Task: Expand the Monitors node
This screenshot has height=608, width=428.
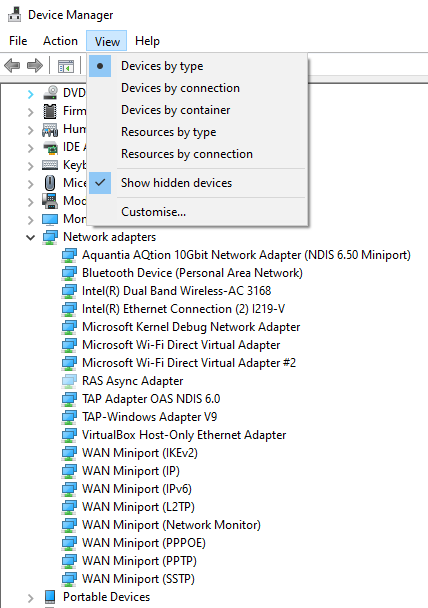Action: (x=31, y=220)
